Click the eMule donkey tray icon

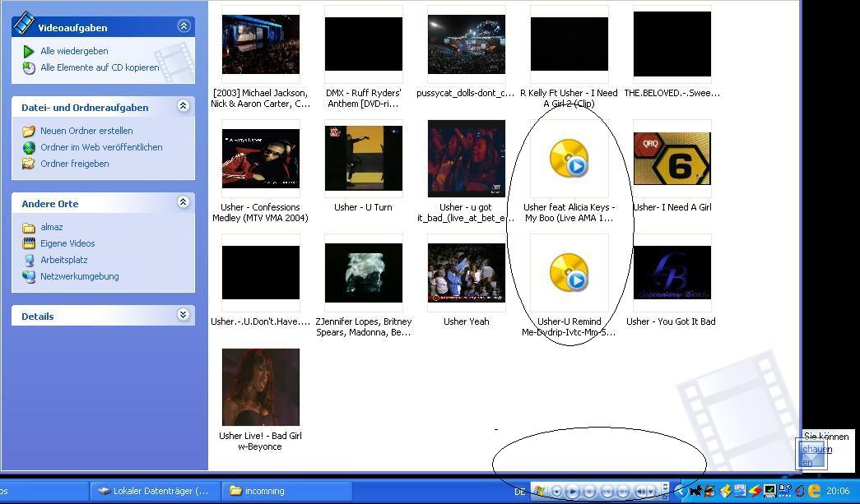pyautogui.click(x=709, y=492)
